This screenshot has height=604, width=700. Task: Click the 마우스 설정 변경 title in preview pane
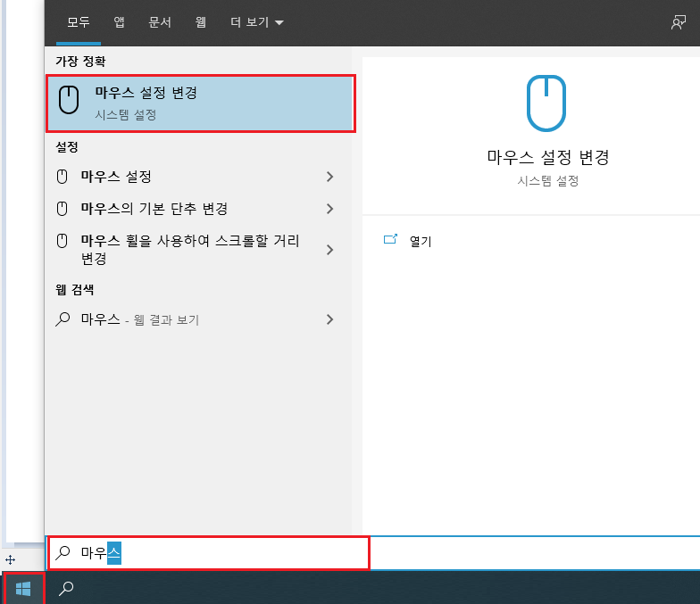coord(548,157)
